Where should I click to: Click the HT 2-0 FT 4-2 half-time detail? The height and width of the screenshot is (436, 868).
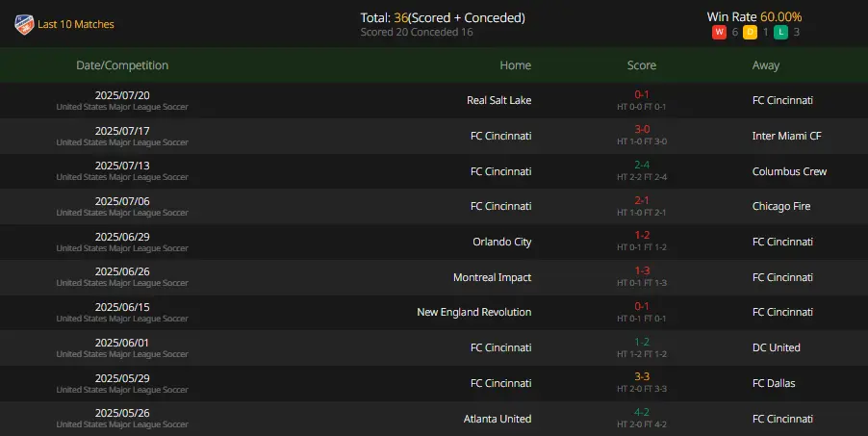click(x=642, y=424)
